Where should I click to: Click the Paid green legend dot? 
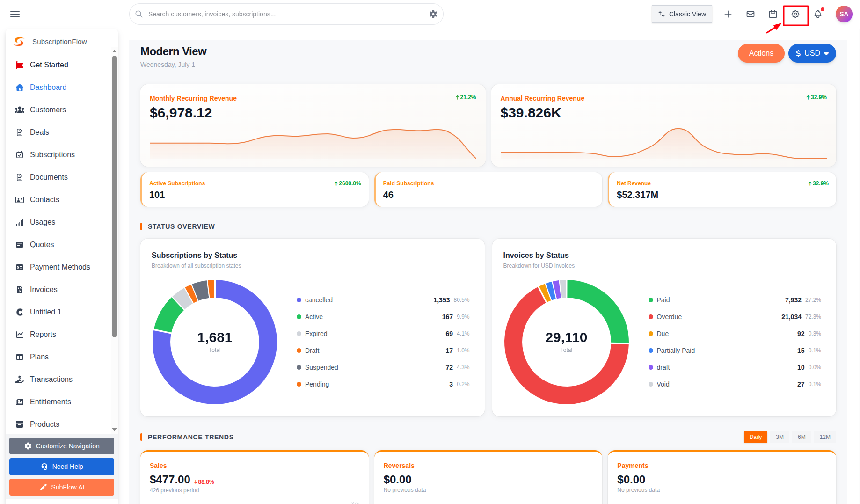point(651,300)
